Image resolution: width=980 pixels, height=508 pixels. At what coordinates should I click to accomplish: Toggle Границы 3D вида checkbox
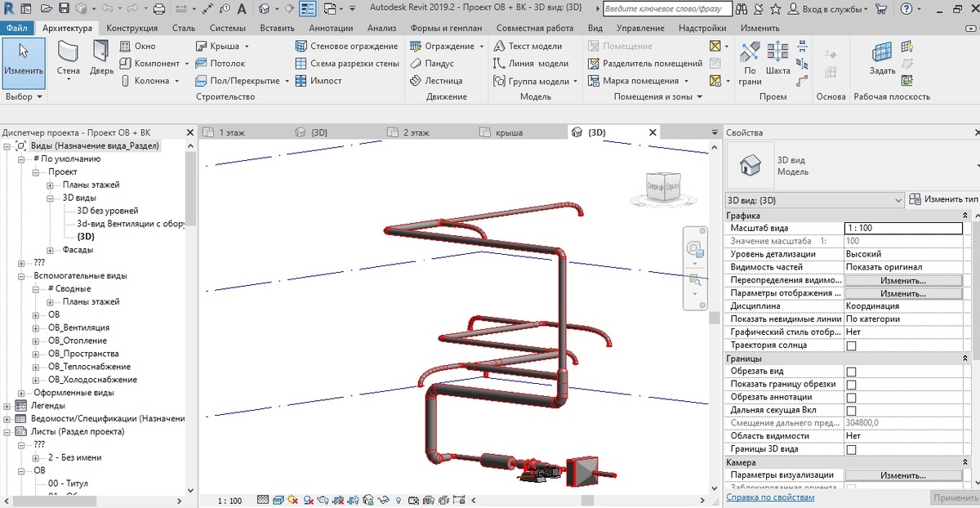point(851,449)
